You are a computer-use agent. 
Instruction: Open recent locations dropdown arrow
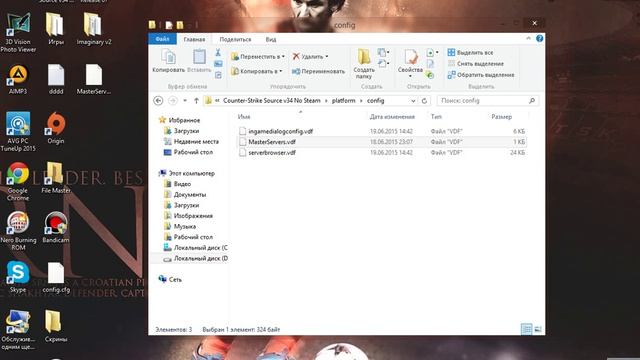pyautogui.click(x=185, y=100)
